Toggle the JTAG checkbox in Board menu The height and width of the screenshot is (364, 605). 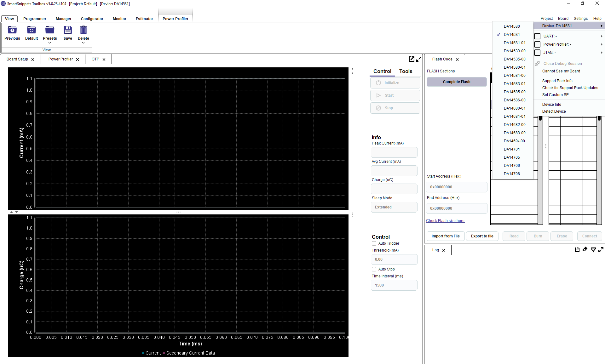pyautogui.click(x=538, y=53)
